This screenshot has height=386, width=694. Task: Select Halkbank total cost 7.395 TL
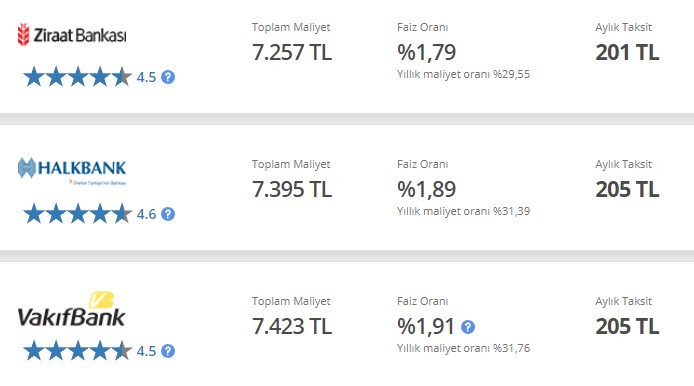292,189
